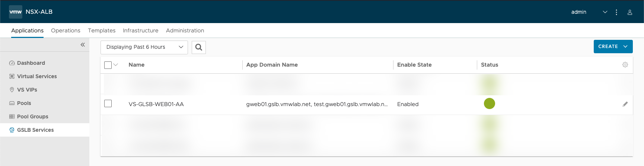Viewport: 644px width, 166px height.
Task: Open the CREATE button dropdown
Action: 613,47
